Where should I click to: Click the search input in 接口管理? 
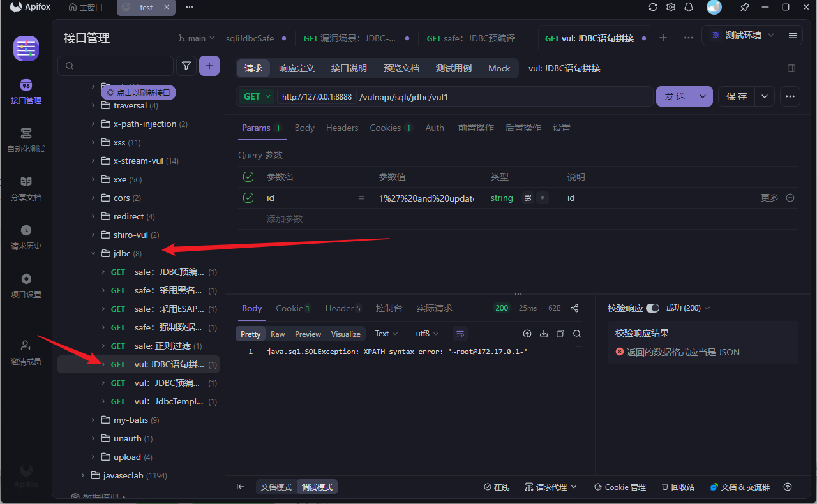click(x=116, y=66)
